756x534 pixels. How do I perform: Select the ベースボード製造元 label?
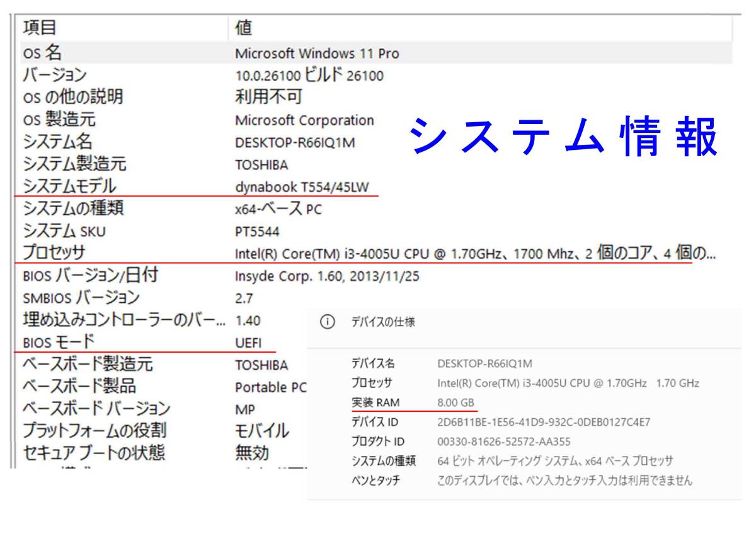pos(88,365)
